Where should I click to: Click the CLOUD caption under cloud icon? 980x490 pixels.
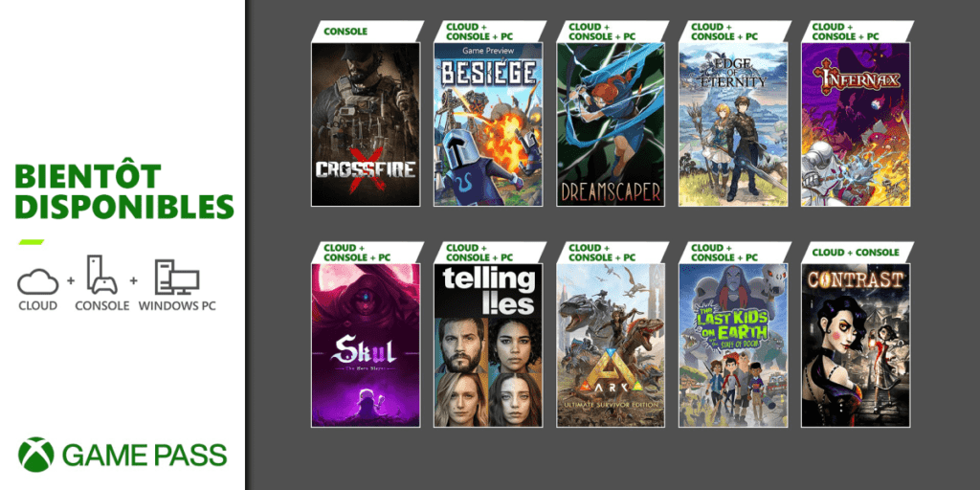37,305
